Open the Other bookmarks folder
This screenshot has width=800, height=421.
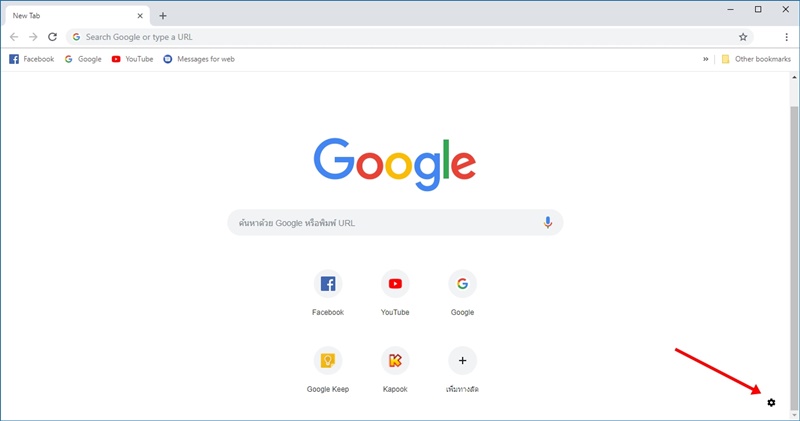756,59
